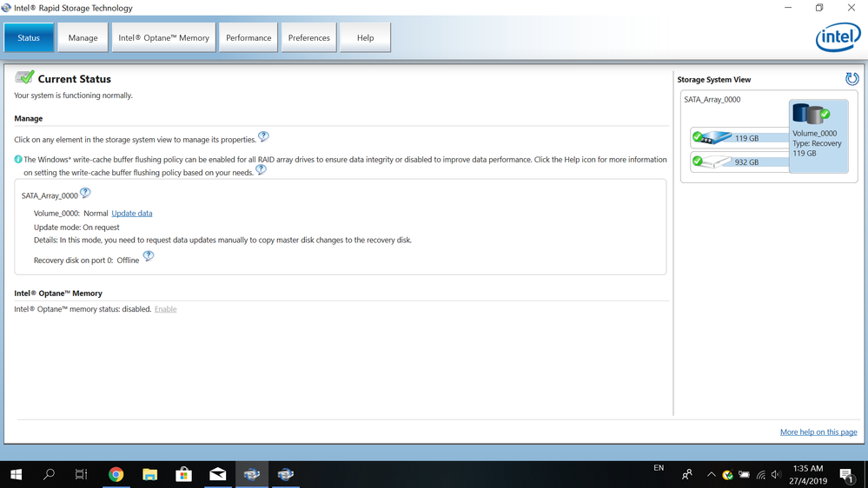The height and width of the screenshot is (488, 868).
Task: Open the Wi-Fi network tray icon
Action: pos(761,475)
